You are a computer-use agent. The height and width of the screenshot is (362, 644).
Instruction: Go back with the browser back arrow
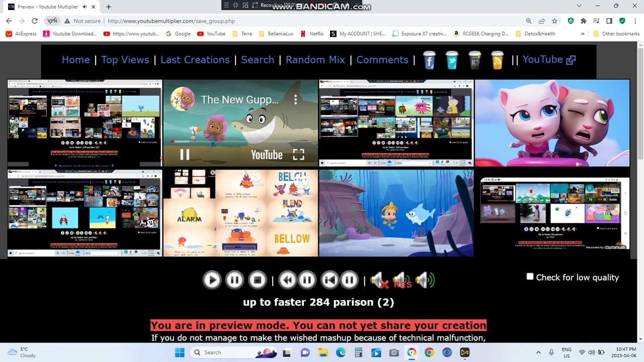pos(9,21)
